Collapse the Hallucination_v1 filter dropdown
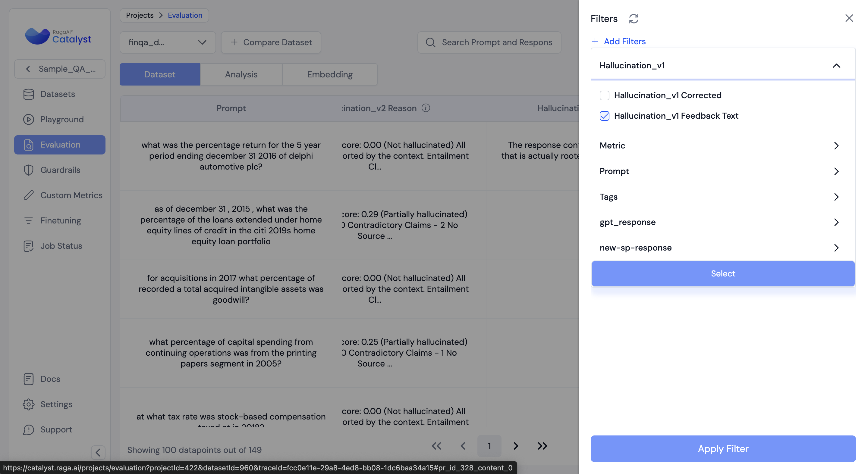Viewport: 868px width, 474px height. click(836, 66)
